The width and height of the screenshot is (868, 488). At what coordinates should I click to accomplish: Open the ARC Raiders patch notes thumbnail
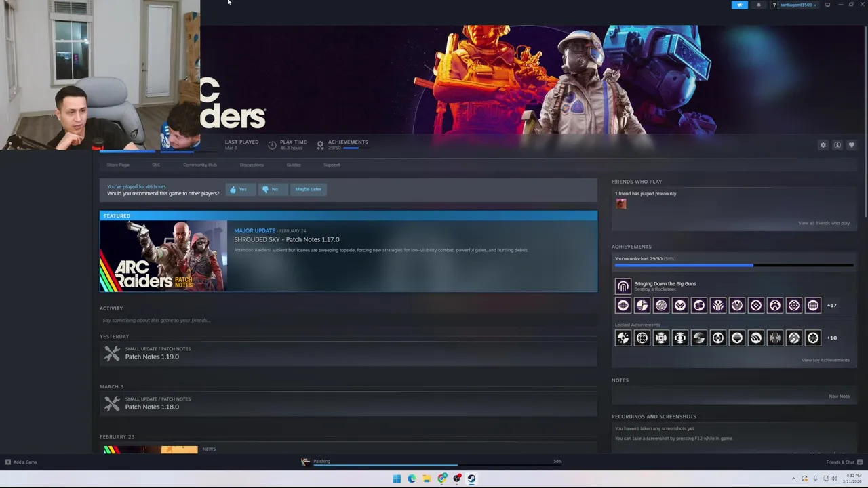[x=163, y=256]
